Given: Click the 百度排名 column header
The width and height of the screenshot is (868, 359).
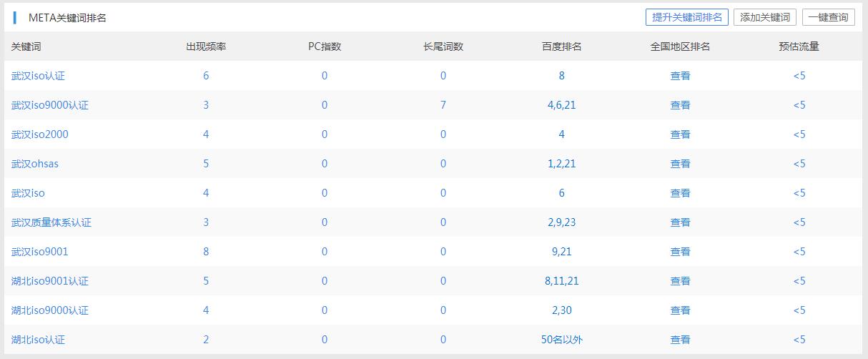Looking at the screenshot, I should click(x=562, y=46).
